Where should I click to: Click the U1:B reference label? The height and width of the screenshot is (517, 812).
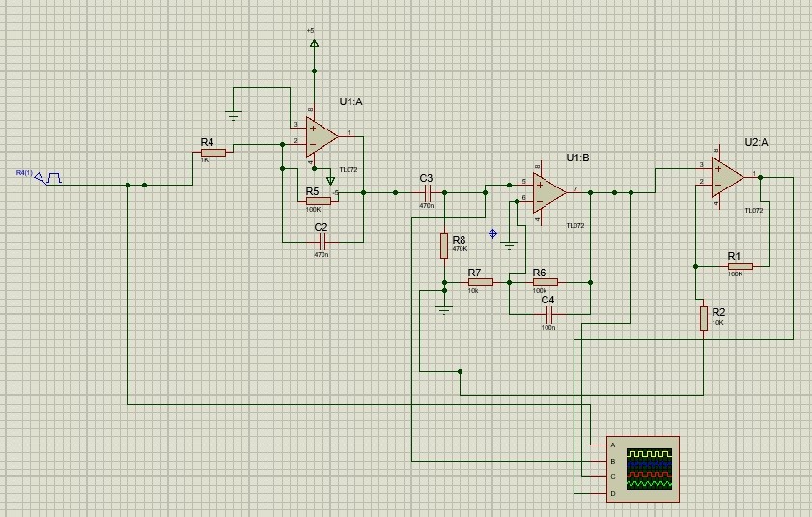(577, 158)
